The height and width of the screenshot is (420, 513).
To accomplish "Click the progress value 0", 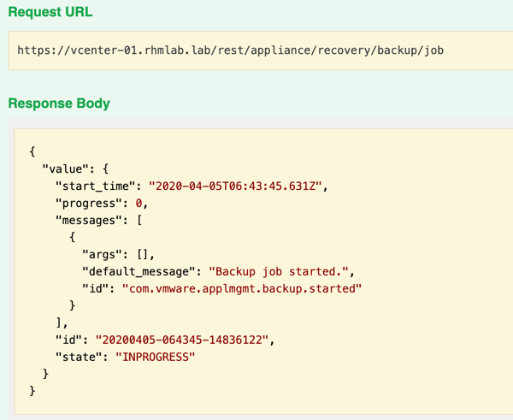I will coord(139,204).
